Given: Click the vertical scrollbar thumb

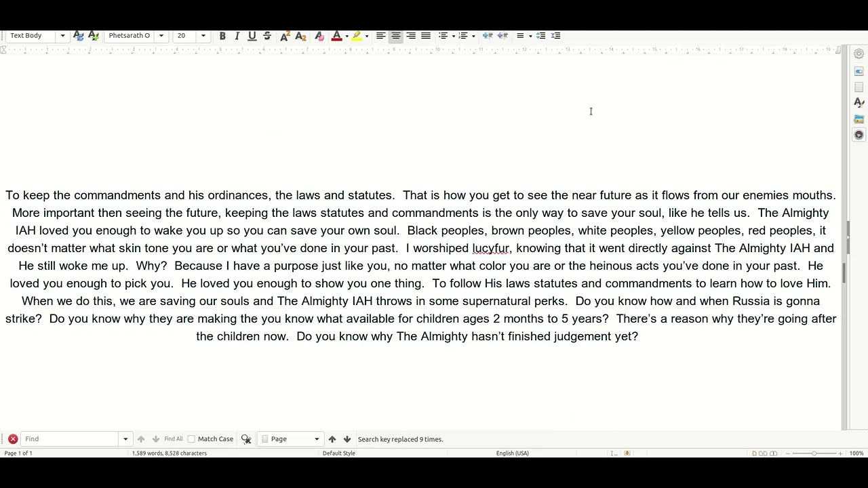Looking at the screenshot, I should click(844, 273).
